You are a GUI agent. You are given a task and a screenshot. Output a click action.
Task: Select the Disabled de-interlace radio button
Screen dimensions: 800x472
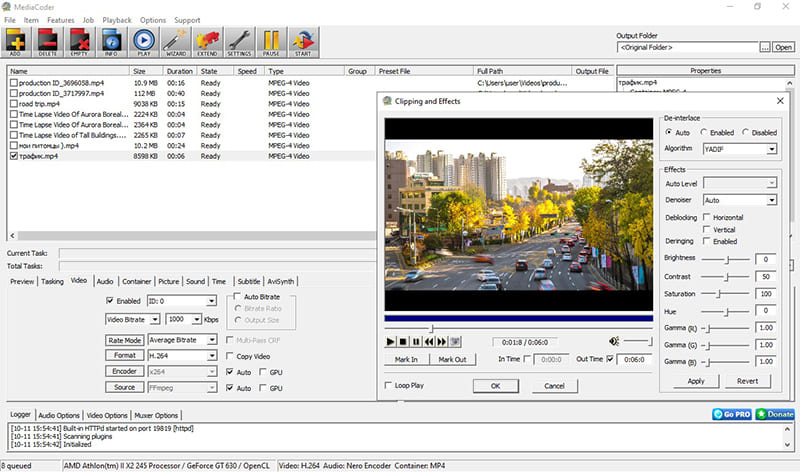(746, 132)
